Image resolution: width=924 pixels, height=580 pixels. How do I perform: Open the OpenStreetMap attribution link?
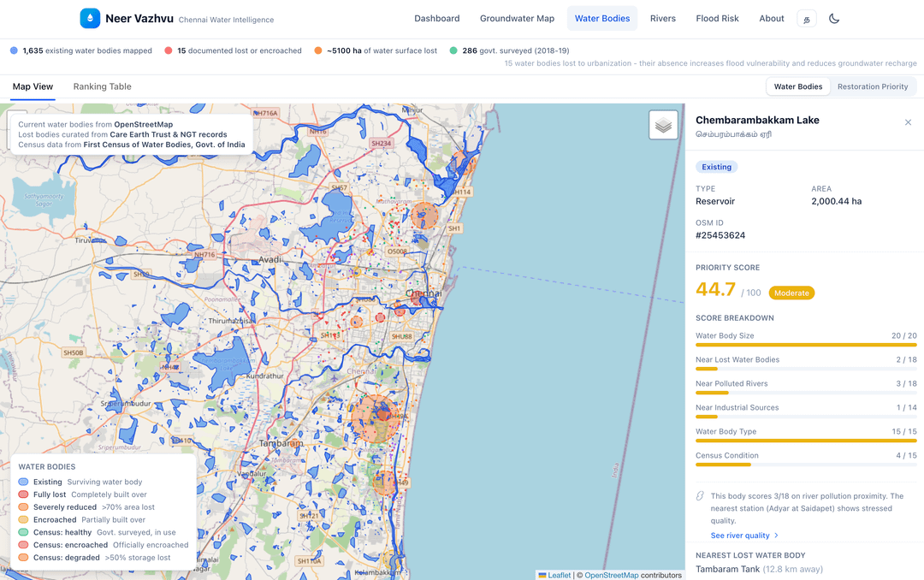(611, 575)
